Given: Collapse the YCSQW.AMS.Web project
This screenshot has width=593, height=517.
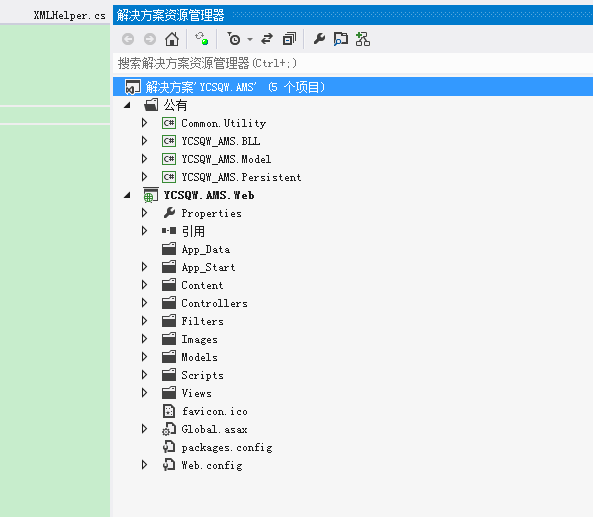Looking at the screenshot, I should 127,196.
